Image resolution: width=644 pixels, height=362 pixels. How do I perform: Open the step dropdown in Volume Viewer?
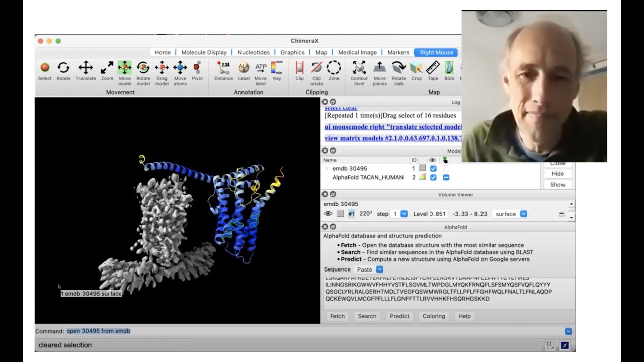click(404, 214)
